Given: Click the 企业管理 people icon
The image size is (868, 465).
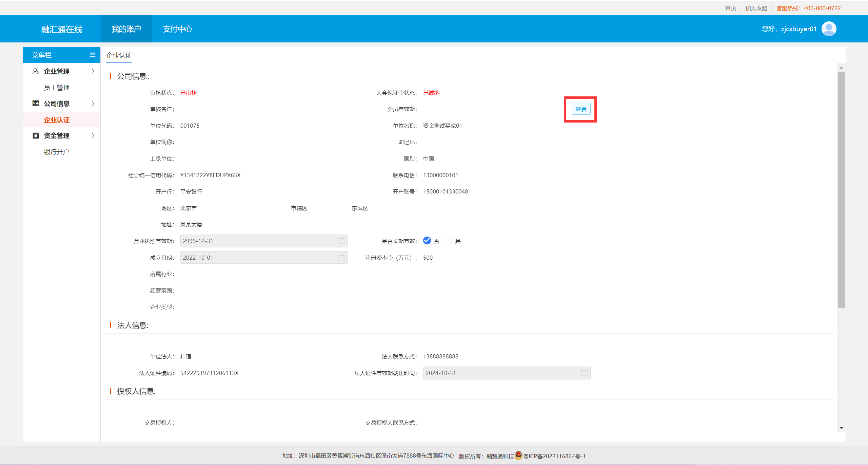Looking at the screenshot, I should coord(36,71).
